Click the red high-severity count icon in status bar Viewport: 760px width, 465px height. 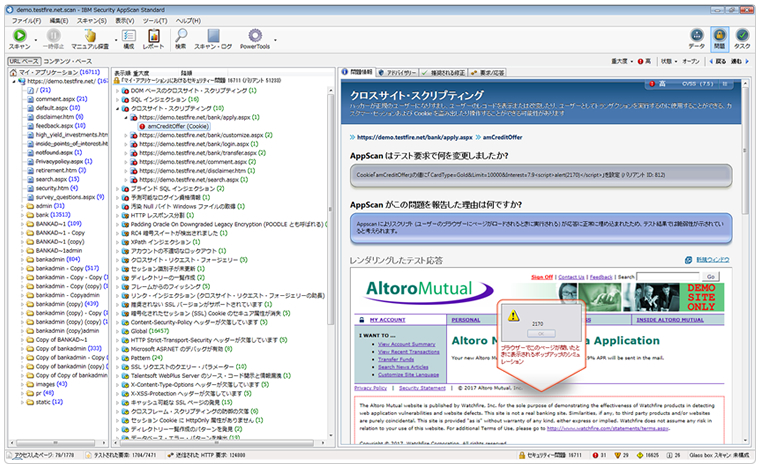click(595, 455)
